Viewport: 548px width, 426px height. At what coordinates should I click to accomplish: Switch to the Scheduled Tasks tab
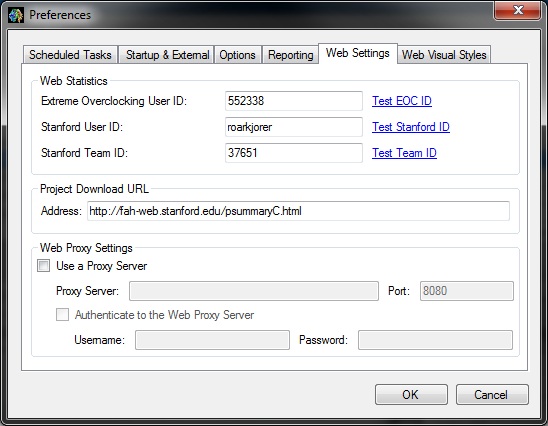click(x=70, y=55)
